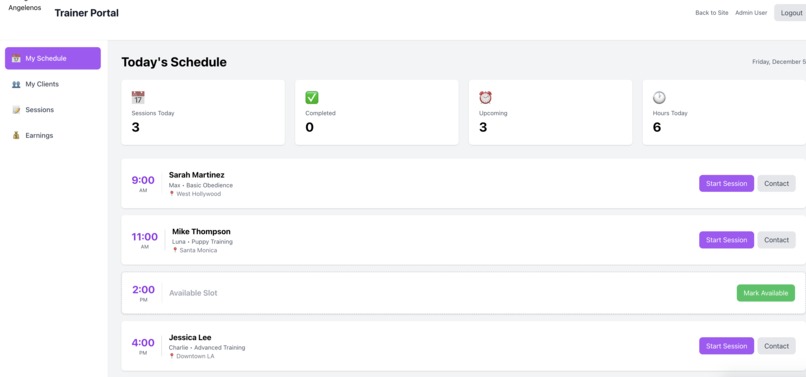This screenshot has width=806, height=377.
Task: Open the My Clients sidebar item
Action: point(53,84)
